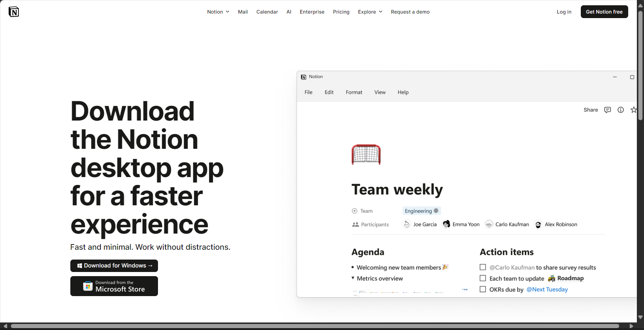Go to the Calendar page
The height and width of the screenshot is (330, 644).
pos(267,12)
